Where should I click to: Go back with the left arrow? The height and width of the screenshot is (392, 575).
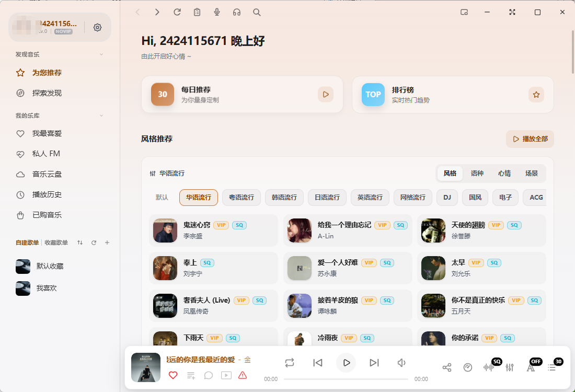click(x=138, y=12)
